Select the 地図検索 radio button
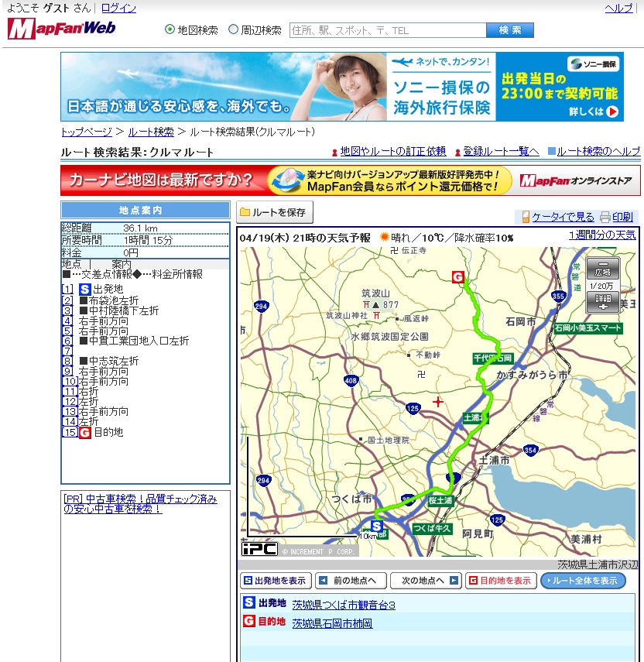 tap(170, 30)
